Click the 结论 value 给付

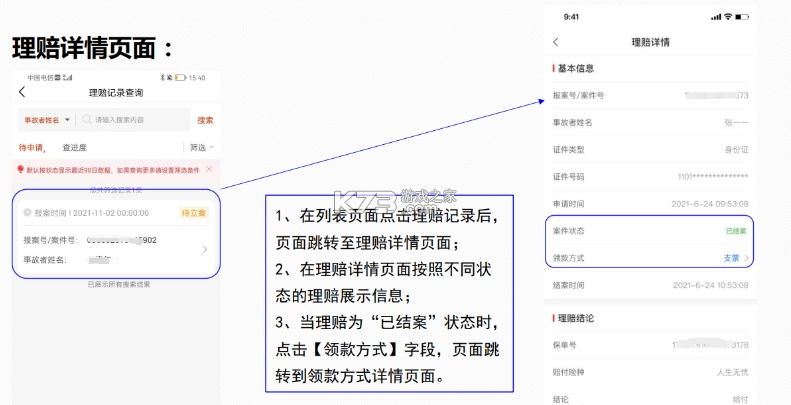click(741, 399)
